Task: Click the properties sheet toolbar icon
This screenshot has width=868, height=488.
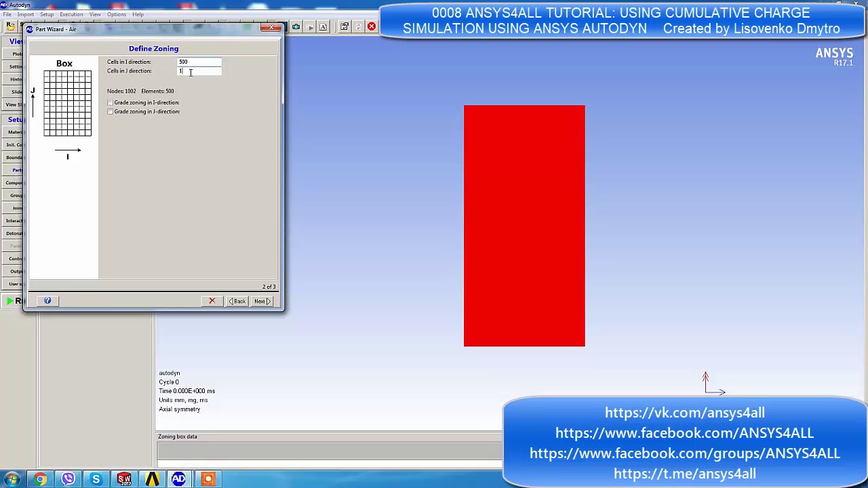Action: 344,26
